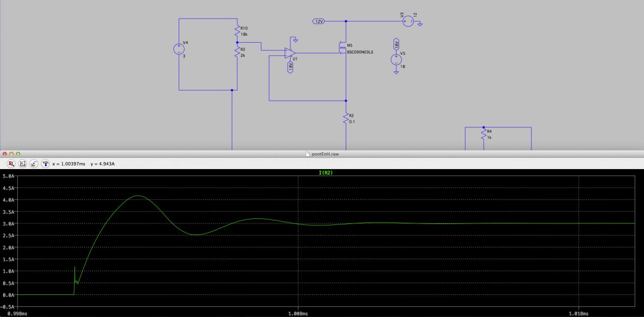The width and height of the screenshot is (644, 317).
Task: Select resistor R10 18k symbol
Action: tap(236, 31)
